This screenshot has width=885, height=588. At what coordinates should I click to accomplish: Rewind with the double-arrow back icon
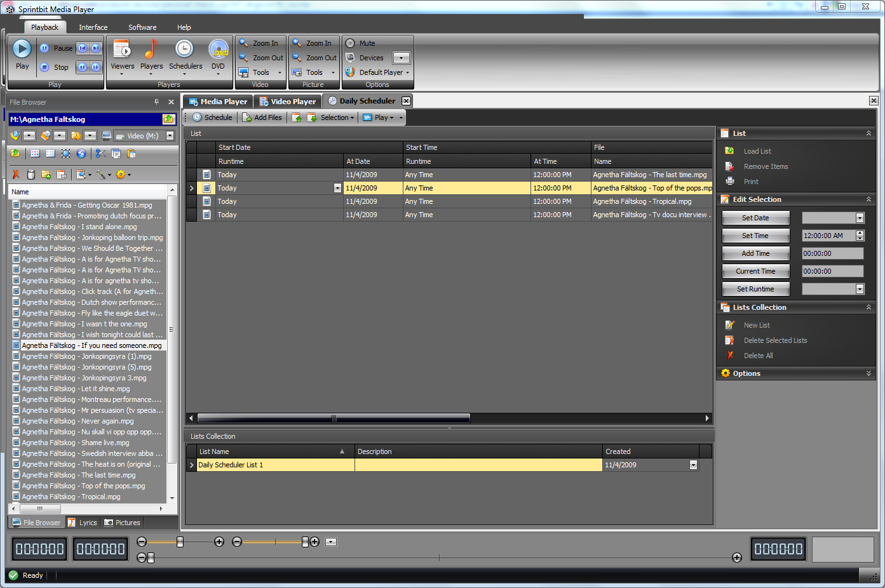[x=83, y=67]
